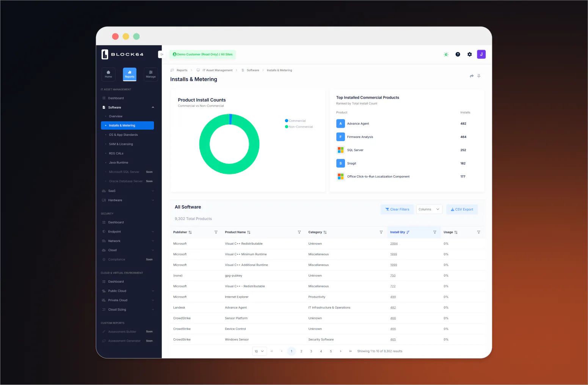This screenshot has width=588, height=385.
Task: Click the Clear Filters button
Action: [397, 209]
